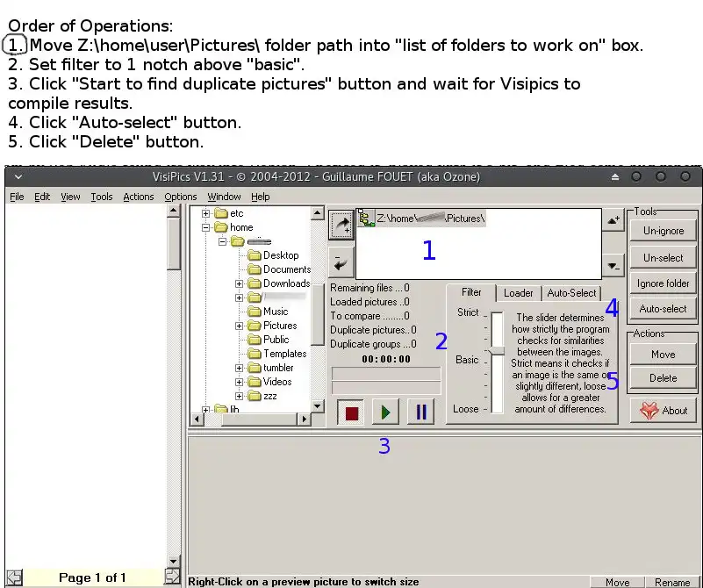703x588 pixels.
Task: Open the File menu
Action: point(17,197)
